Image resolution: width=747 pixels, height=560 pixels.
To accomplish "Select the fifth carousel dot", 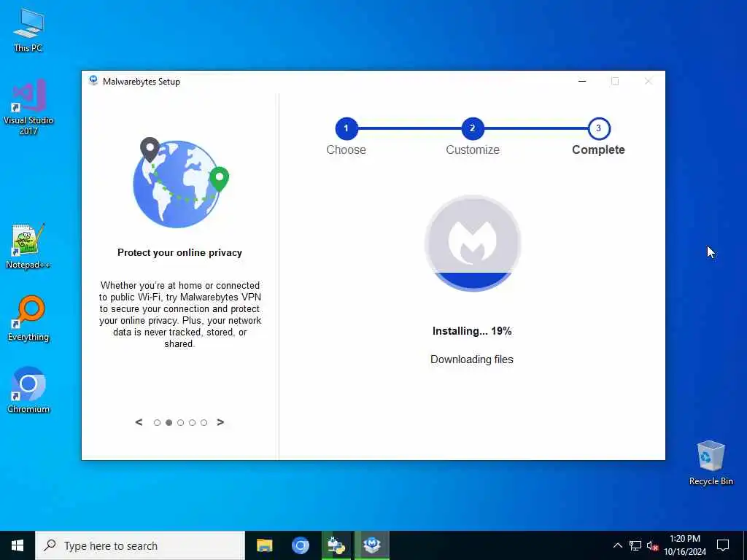I will [x=204, y=422].
